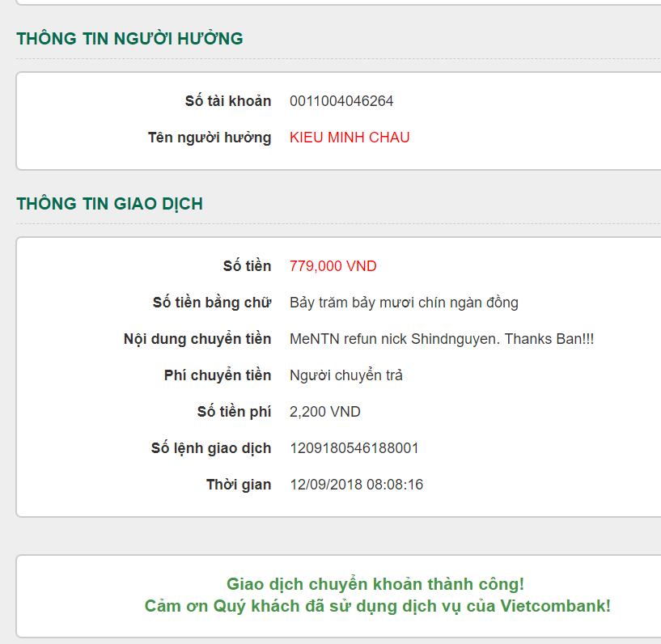This screenshot has height=644, width=661.
Task: Click beneficiary name KIEU MINH CHAU
Action: click(x=350, y=138)
